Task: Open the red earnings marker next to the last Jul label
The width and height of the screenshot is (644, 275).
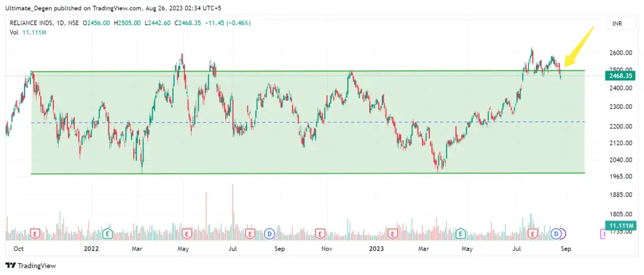Action: click(533, 234)
